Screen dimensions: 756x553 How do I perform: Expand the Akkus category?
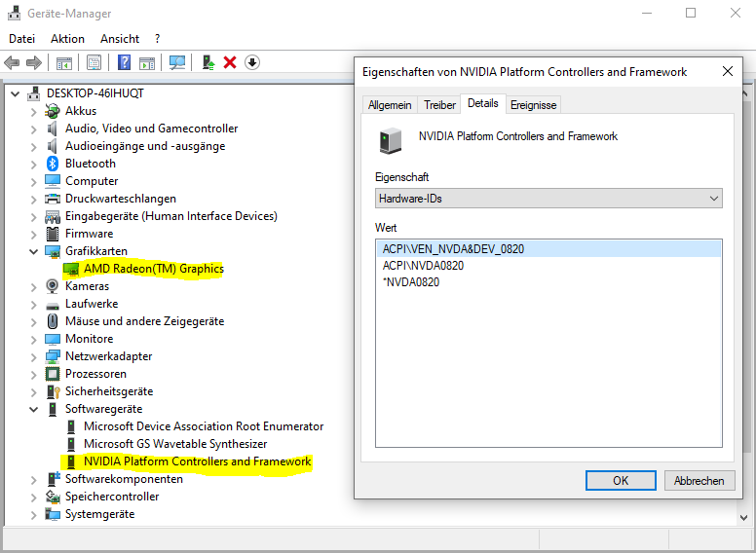point(33,112)
